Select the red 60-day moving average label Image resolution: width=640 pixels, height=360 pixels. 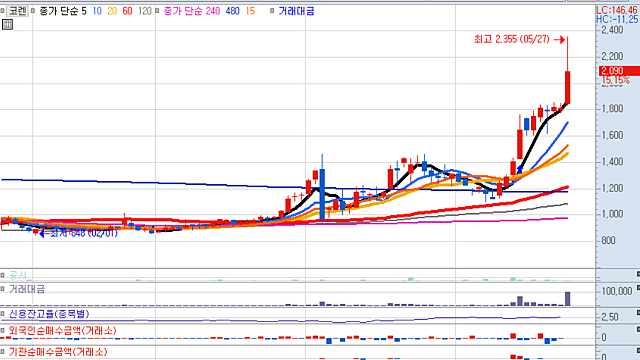(x=127, y=11)
